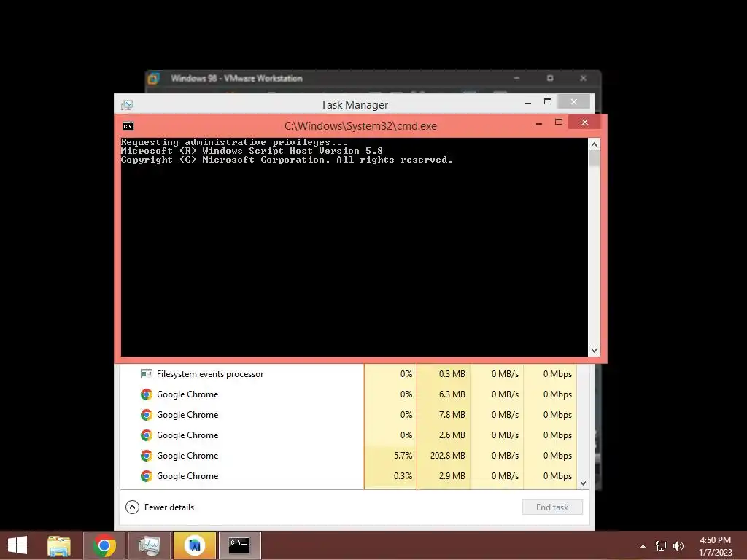Collapse view with Fewer details
The width and height of the screenshot is (747, 560).
tap(160, 507)
